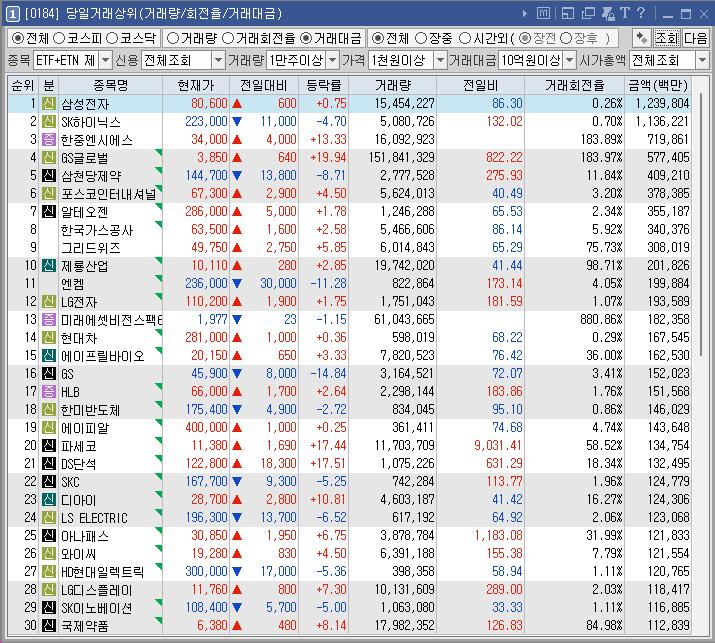Click the font 'T' icon in title bar
The width and height of the screenshot is (715, 643).
point(625,13)
